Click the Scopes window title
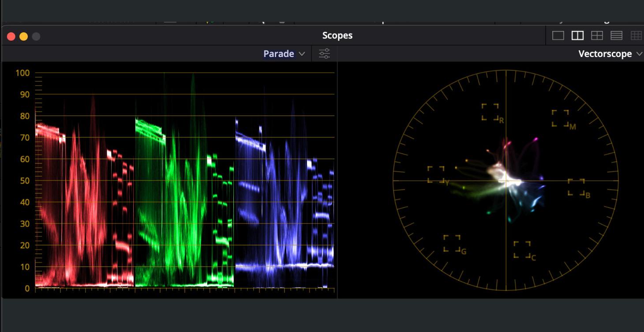This screenshot has width=644, height=332. [337, 36]
